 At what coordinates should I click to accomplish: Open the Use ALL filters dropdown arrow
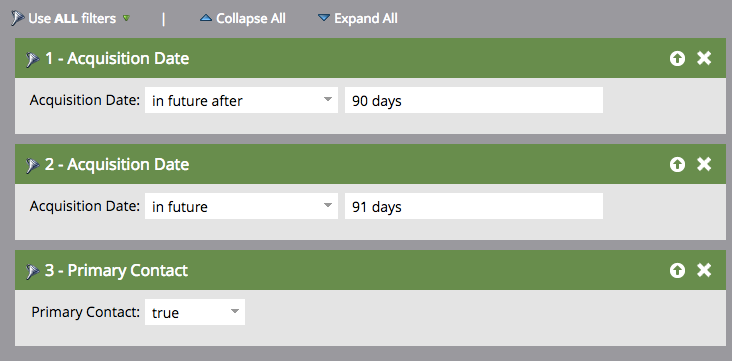126,19
